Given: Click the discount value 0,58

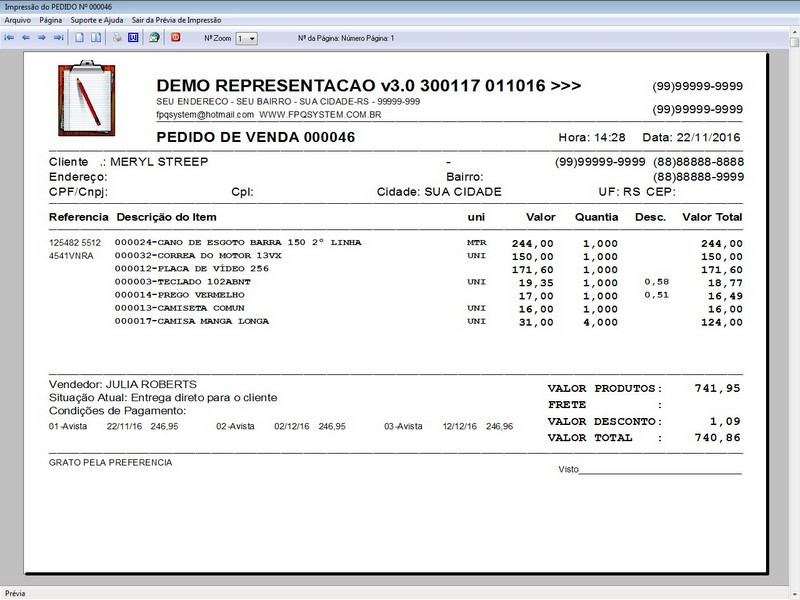Looking at the screenshot, I should pos(657,282).
